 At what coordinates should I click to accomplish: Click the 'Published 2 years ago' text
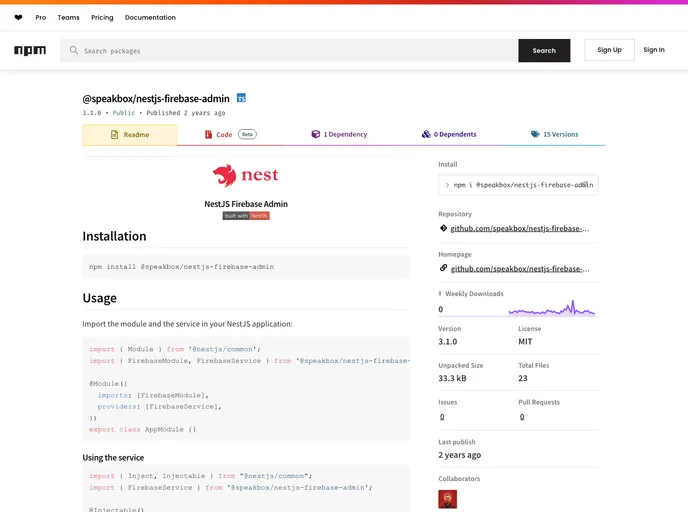tap(186, 113)
